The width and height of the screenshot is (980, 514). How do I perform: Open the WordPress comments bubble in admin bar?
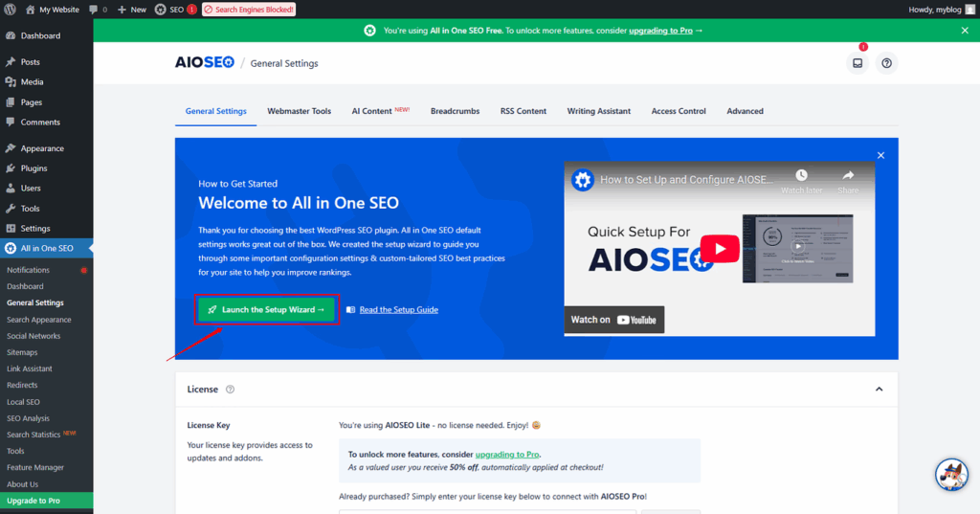pos(97,10)
